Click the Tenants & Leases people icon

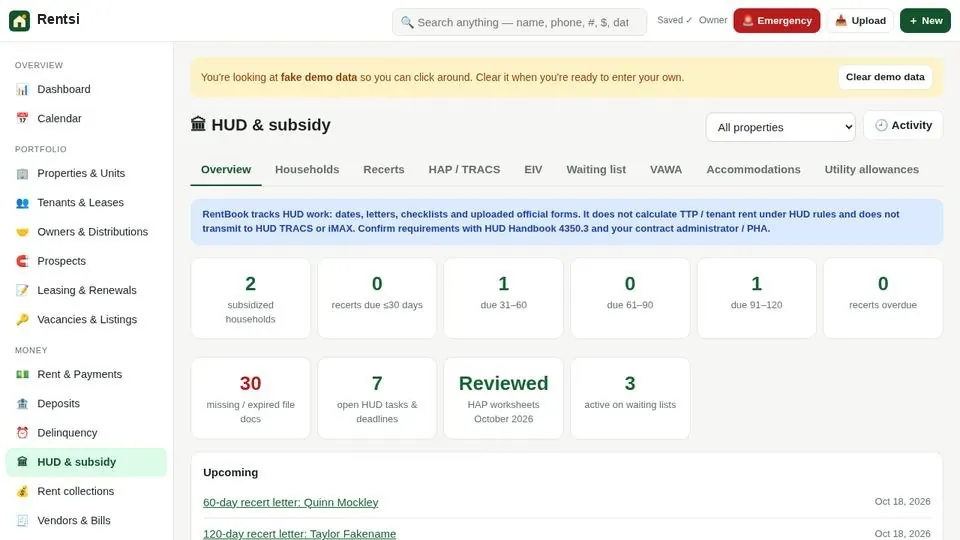(x=22, y=203)
